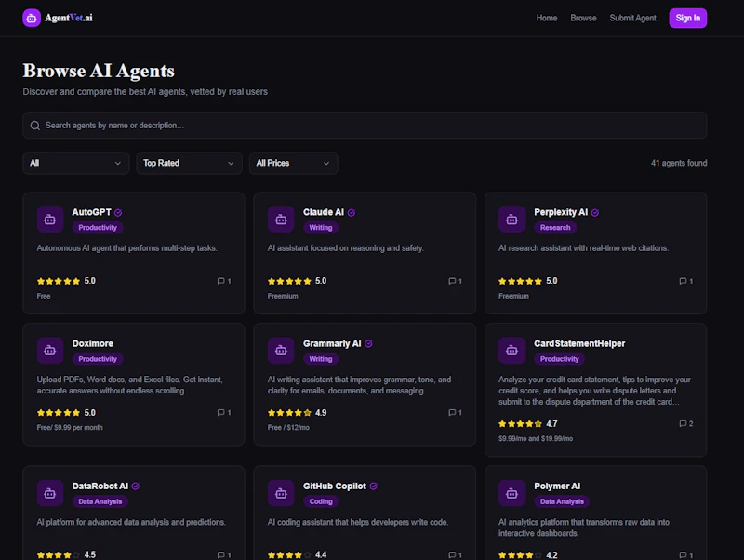Image resolution: width=744 pixels, height=560 pixels.
Task: Click the AutoGPT robot avatar icon
Action: tap(50, 220)
